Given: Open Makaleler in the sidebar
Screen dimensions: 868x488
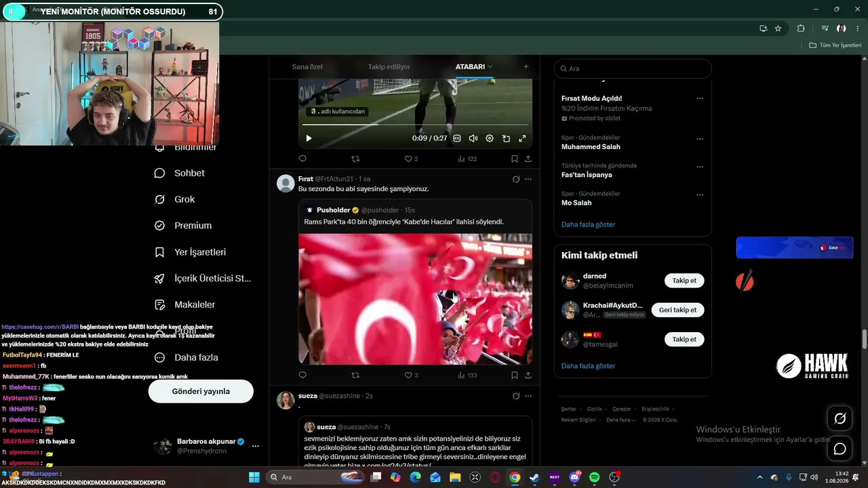Looking at the screenshot, I should pos(185,305).
